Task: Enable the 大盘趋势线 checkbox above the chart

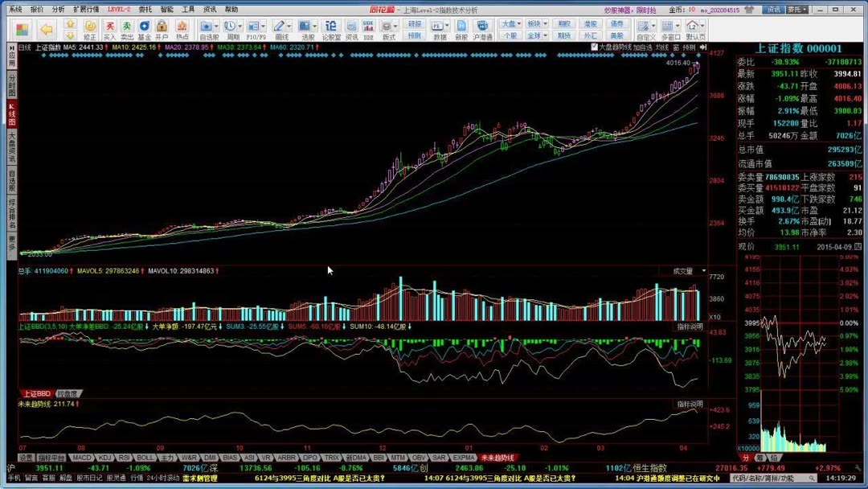Action: (594, 47)
